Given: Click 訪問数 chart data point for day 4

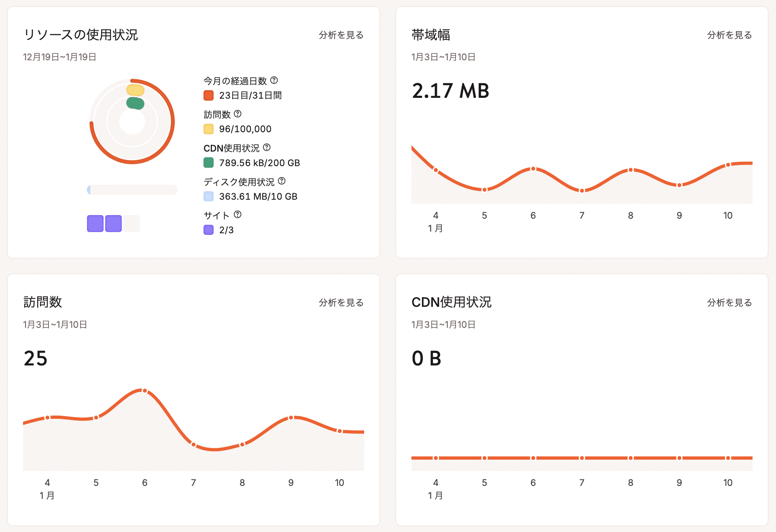Looking at the screenshot, I should pyautogui.click(x=47, y=418).
